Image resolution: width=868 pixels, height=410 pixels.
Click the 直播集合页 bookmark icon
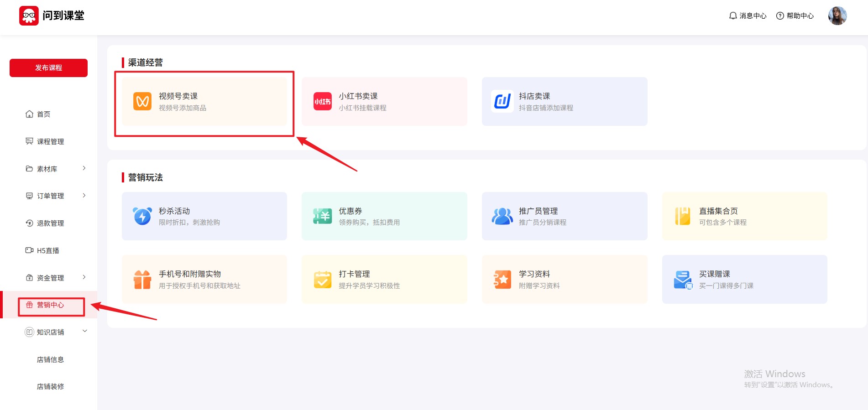click(x=683, y=216)
